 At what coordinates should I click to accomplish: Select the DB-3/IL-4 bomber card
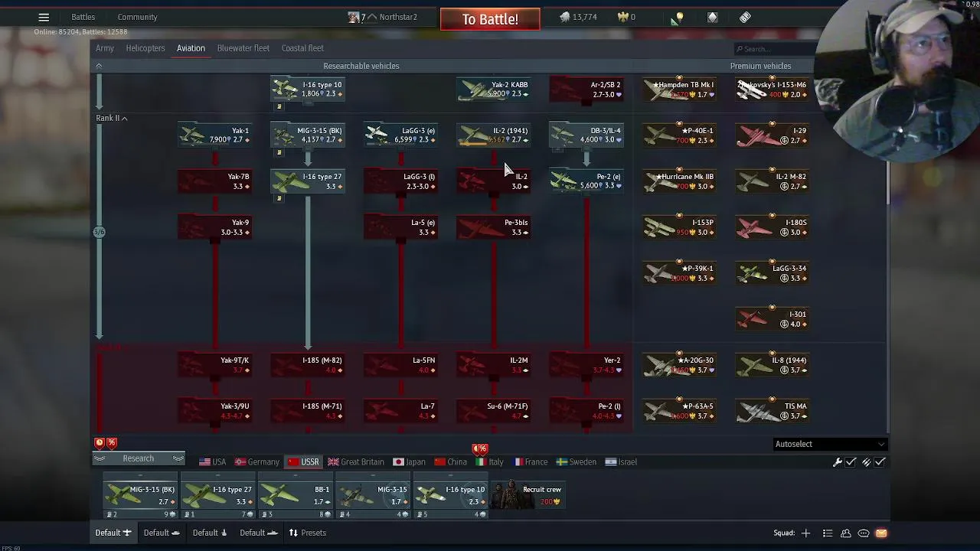(x=586, y=135)
